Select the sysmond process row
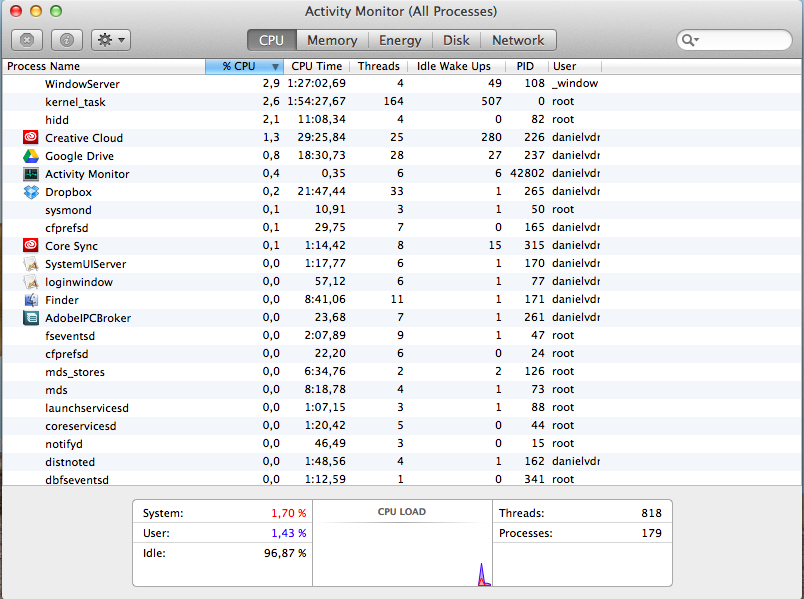Image resolution: width=804 pixels, height=599 pixels. [x=402, y=210]
